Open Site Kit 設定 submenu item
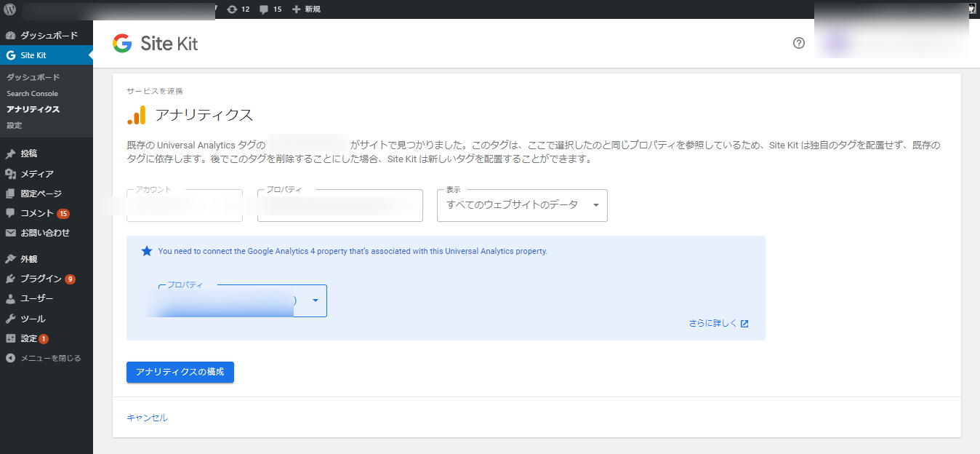 click(15, 125)
